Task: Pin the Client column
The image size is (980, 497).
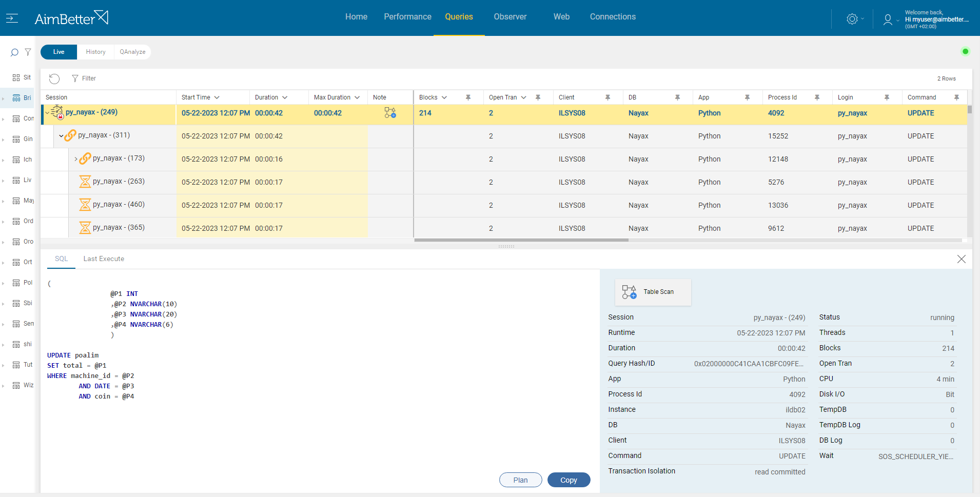Action: point(608,97)
